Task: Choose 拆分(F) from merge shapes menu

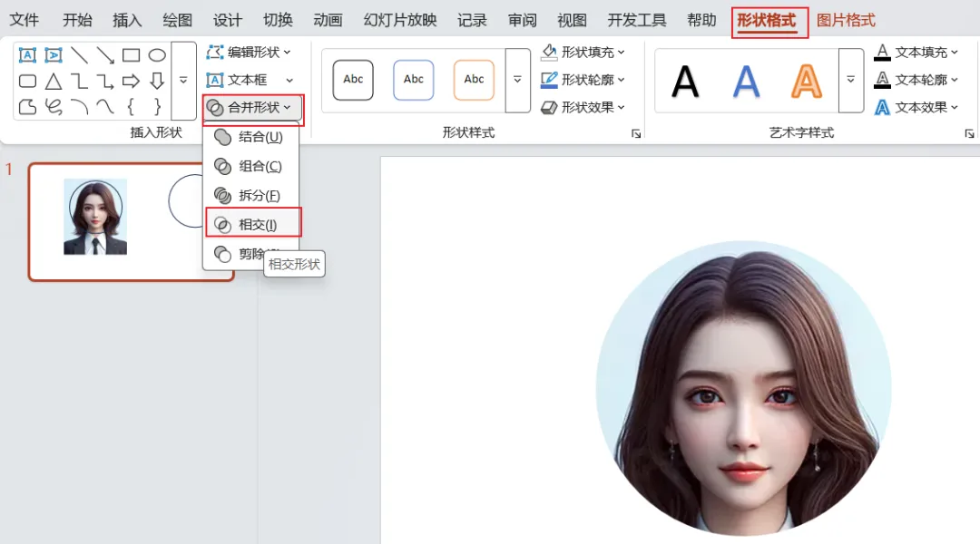Action: coord(250,196)
